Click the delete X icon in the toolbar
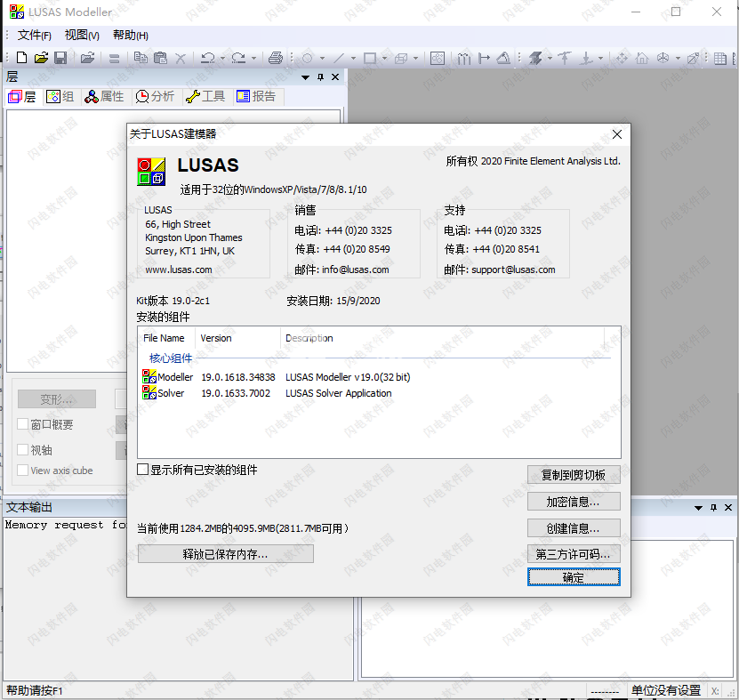 click(181, 59)
